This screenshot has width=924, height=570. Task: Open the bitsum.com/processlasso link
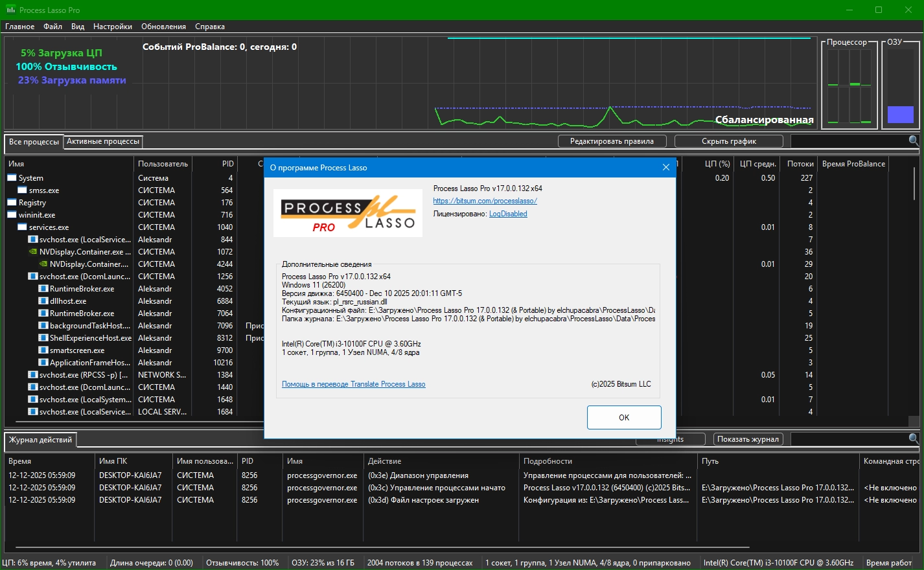(x=485, y=201)
